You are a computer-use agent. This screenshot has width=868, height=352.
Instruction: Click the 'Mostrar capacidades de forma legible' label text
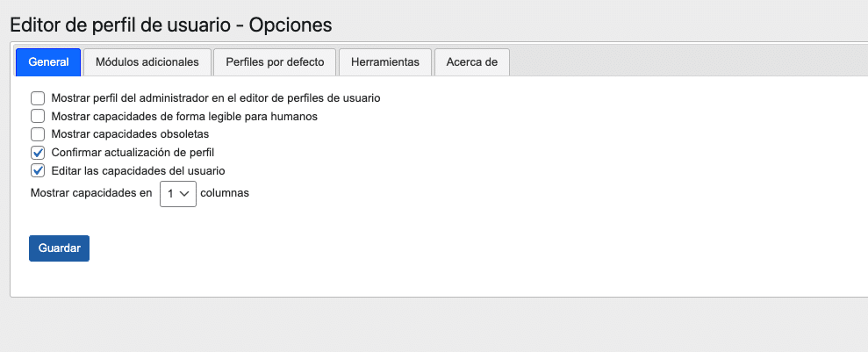coord(184,116)
